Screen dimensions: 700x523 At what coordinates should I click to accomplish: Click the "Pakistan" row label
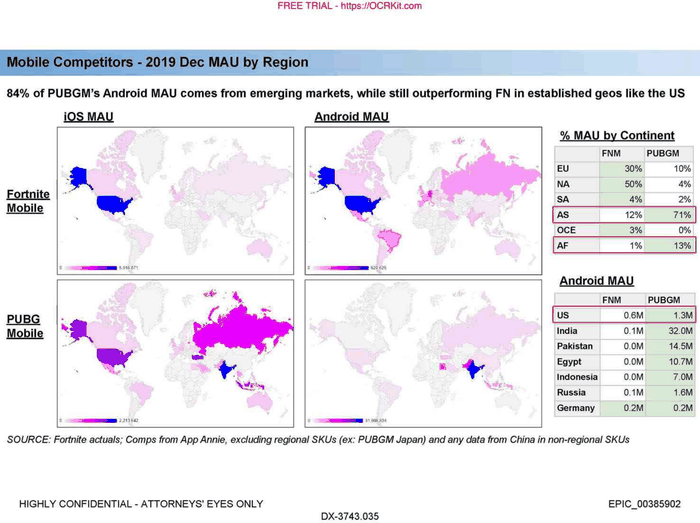[575, 346]
